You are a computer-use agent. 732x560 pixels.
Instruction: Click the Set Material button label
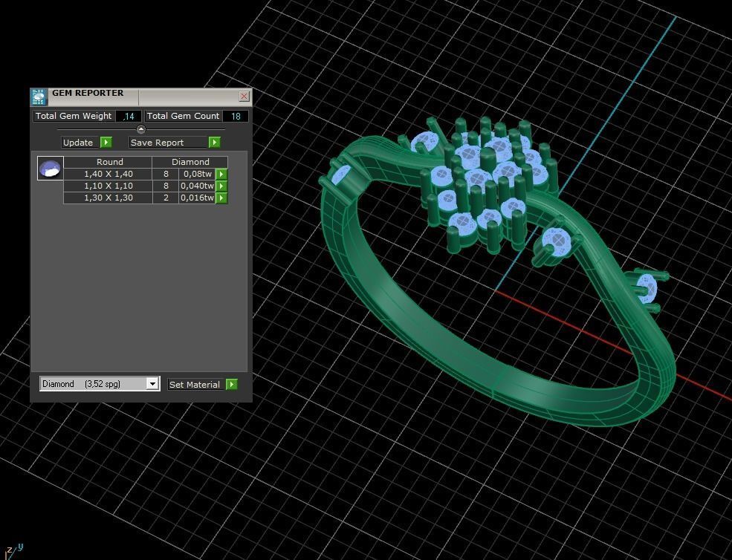[196, 385]
